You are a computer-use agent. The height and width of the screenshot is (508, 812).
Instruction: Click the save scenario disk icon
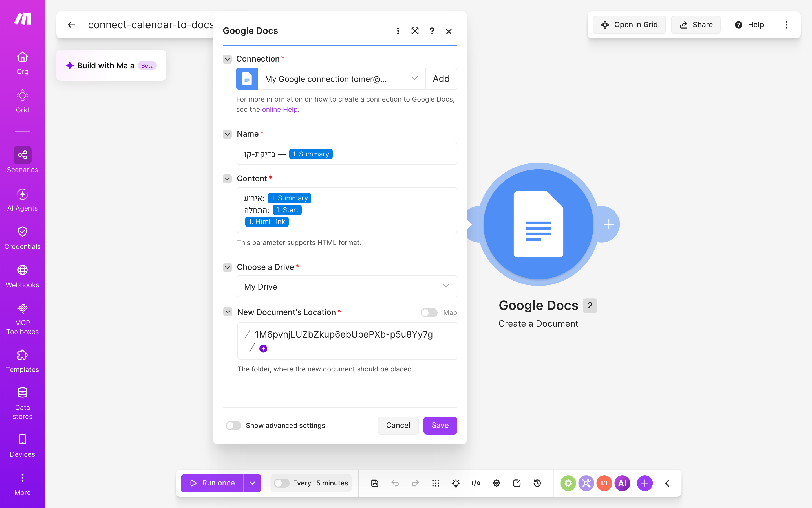click(375, 483)
